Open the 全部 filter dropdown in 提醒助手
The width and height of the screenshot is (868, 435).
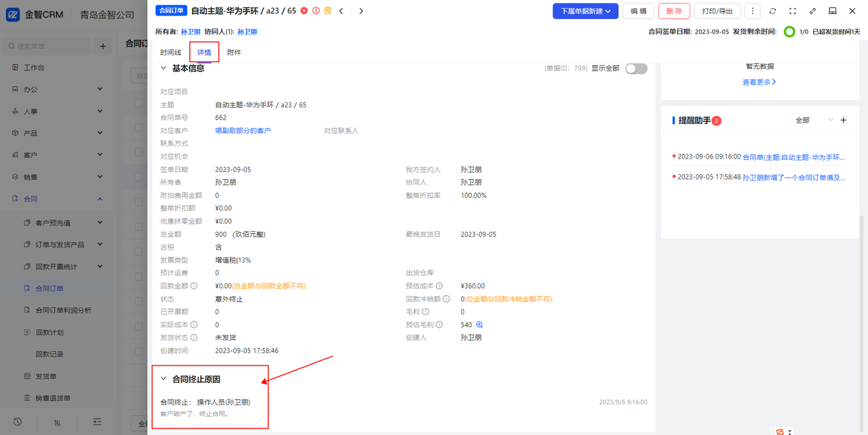[x=814, y=120]
